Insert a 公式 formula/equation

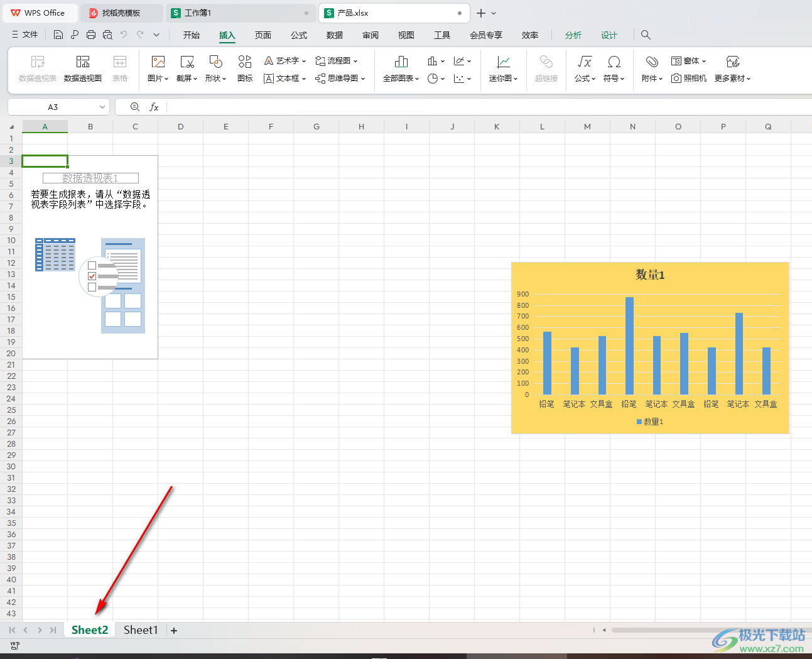point(585,68)
